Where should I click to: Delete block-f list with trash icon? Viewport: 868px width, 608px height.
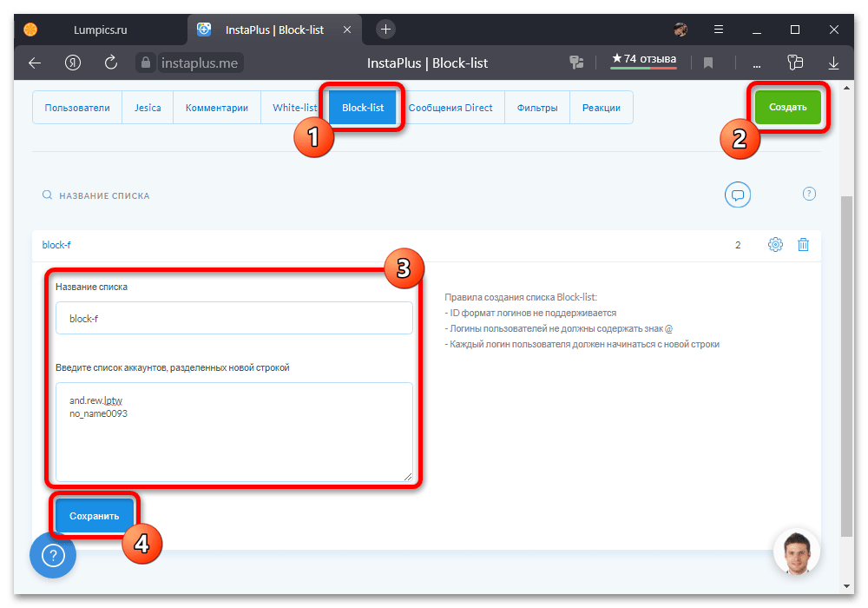point(803,245)
